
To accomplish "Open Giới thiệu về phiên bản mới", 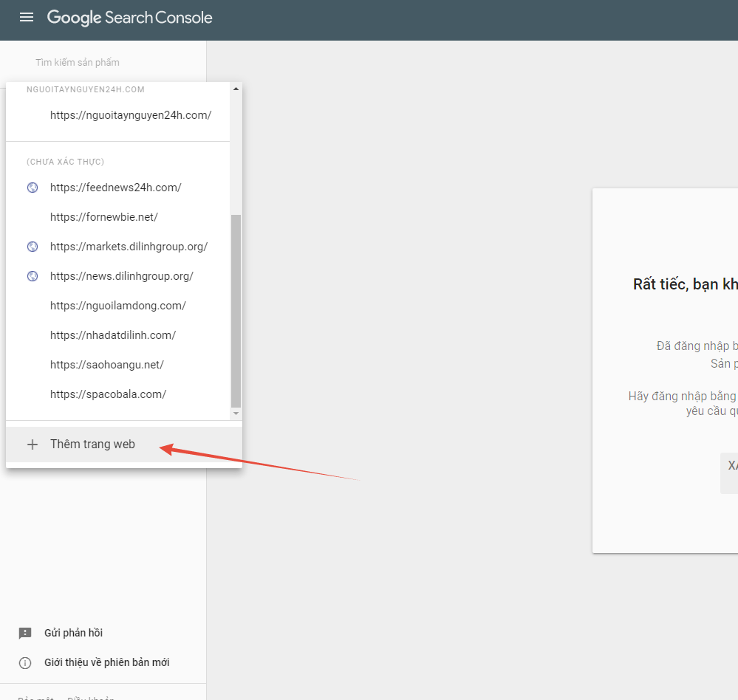I will pos(107,663).
